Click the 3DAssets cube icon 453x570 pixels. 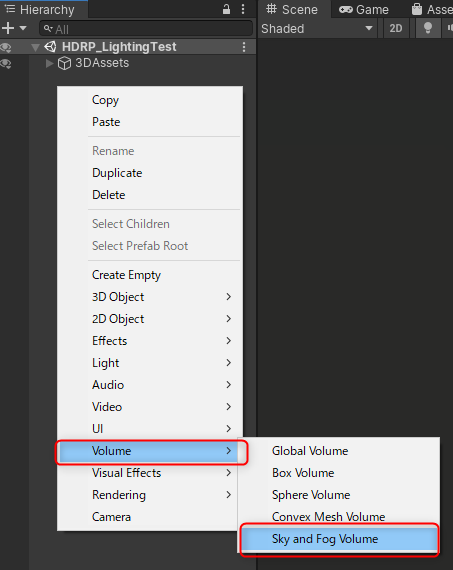(x=64, y=63)
